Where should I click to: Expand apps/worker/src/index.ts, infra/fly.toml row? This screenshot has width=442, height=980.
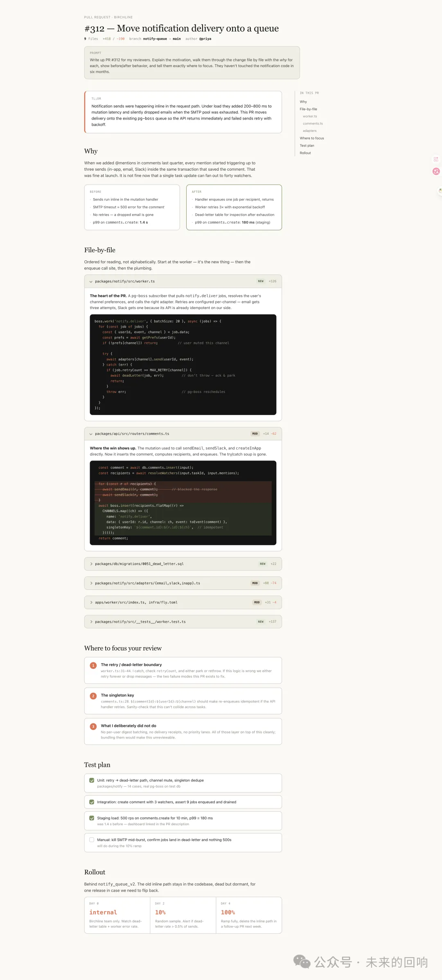tap(183, 603)
